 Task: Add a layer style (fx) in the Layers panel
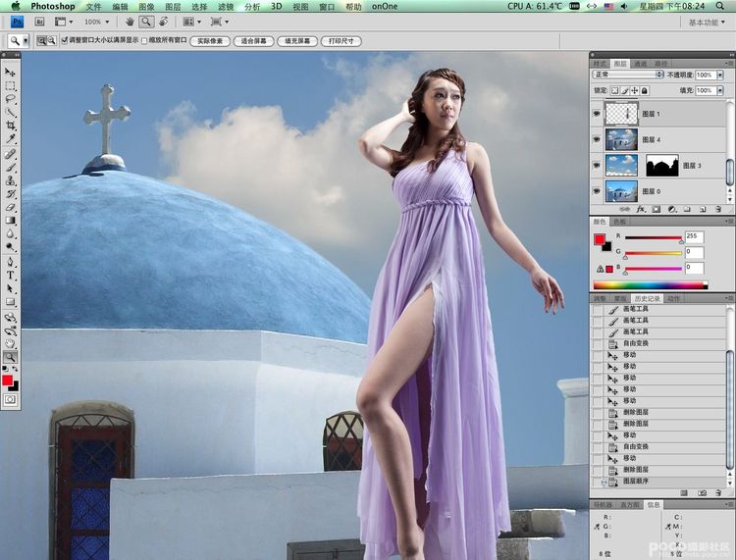[641, 209]
